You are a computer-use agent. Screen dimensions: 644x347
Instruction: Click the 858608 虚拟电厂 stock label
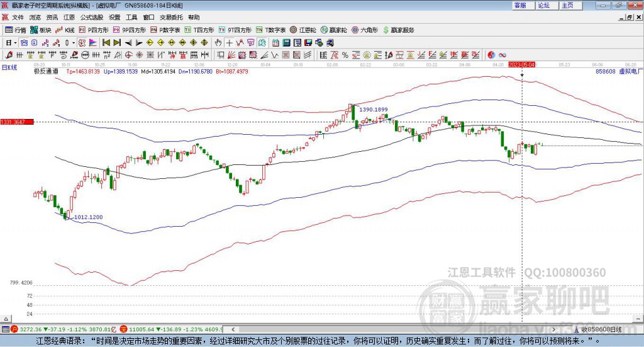click(x=619, y=72)
